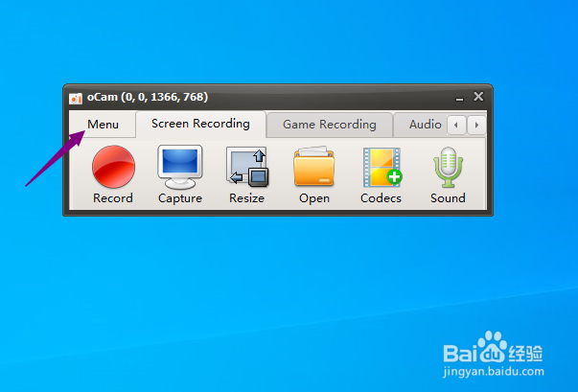Click the oCam app icon in the title bar
Image resolution: width=578 pixels, height=392 pixels.
76,99
